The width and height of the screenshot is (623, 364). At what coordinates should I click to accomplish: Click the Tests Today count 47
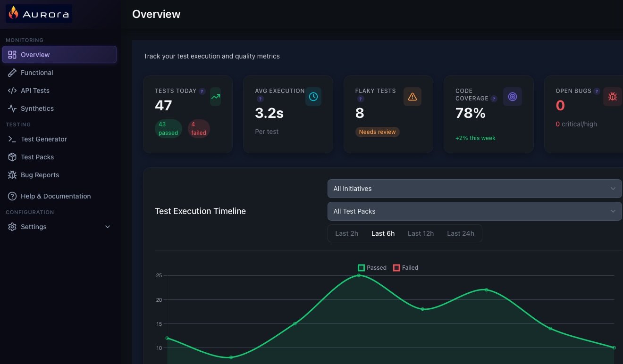[x=163, y=106]
